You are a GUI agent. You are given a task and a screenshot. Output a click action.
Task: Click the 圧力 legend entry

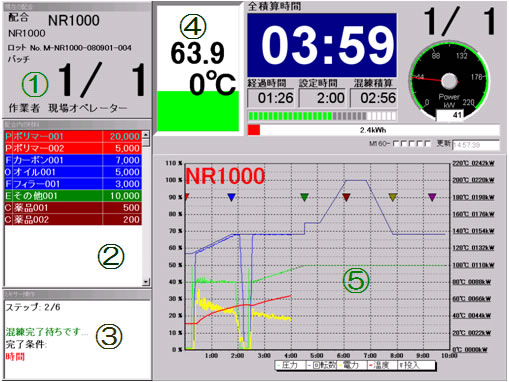click(x=287, y=365)
